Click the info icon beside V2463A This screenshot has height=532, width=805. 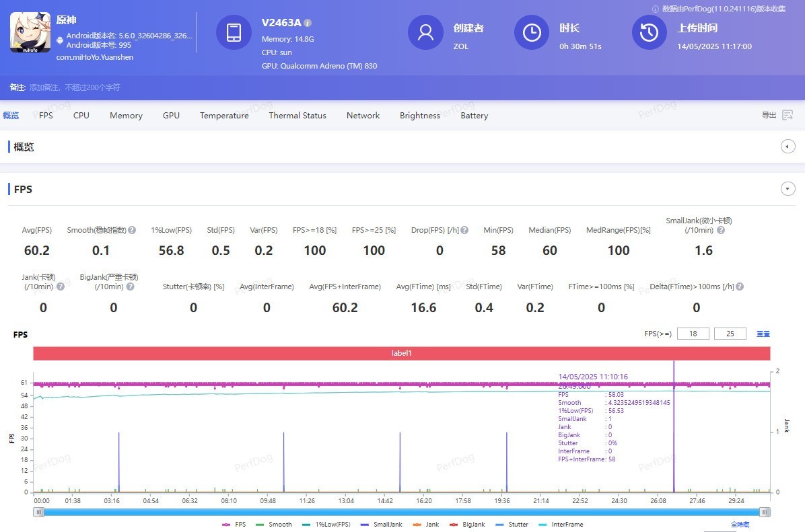(x=308, y=22)
